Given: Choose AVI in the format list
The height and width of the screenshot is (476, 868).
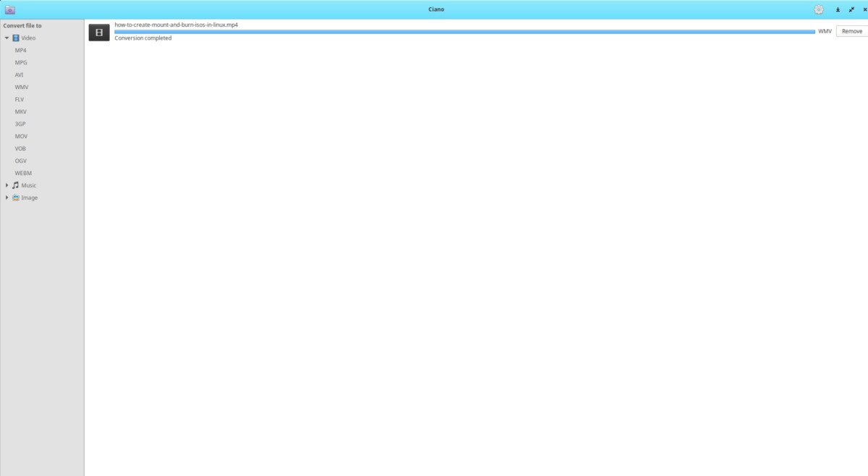Looking at the screenshot, I should (20, 75).
